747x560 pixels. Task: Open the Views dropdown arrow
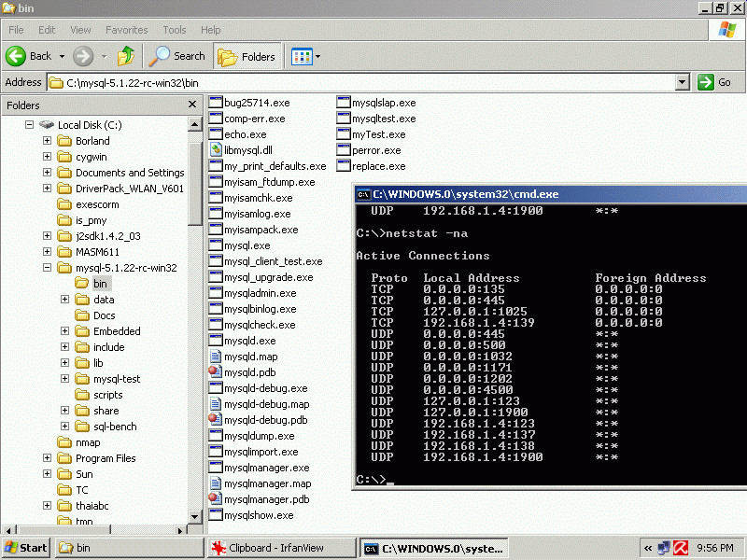coord(317,57)
